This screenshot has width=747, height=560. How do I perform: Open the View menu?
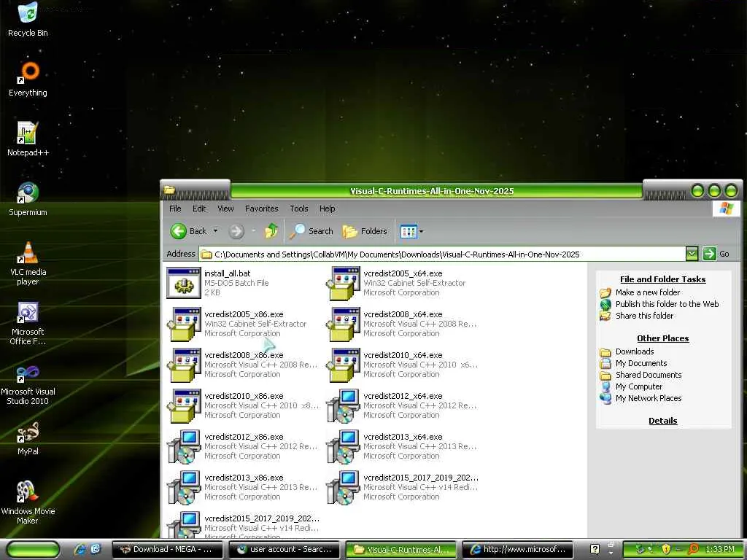coord(225,209)
